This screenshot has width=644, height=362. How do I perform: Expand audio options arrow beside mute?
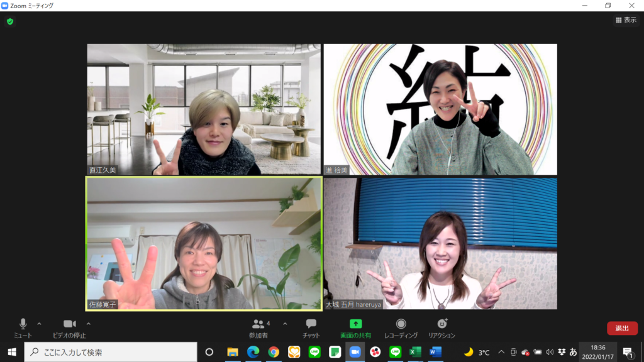point(39,324)
